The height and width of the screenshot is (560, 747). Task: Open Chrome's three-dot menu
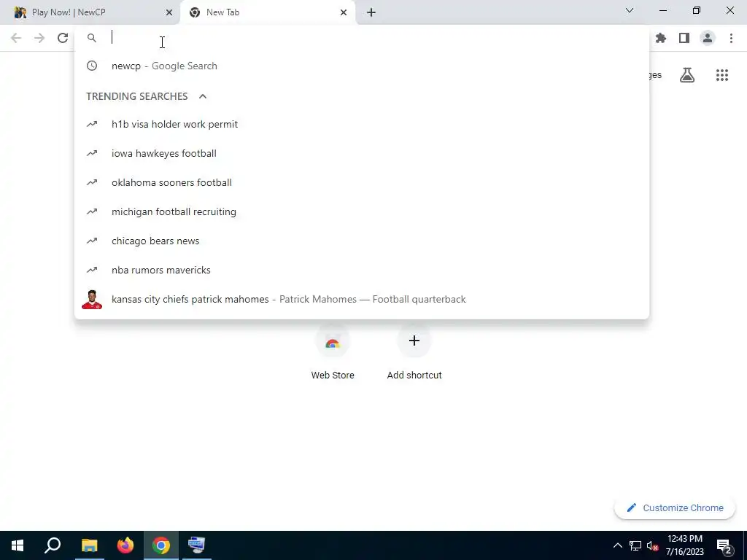[x=731, y=38]
